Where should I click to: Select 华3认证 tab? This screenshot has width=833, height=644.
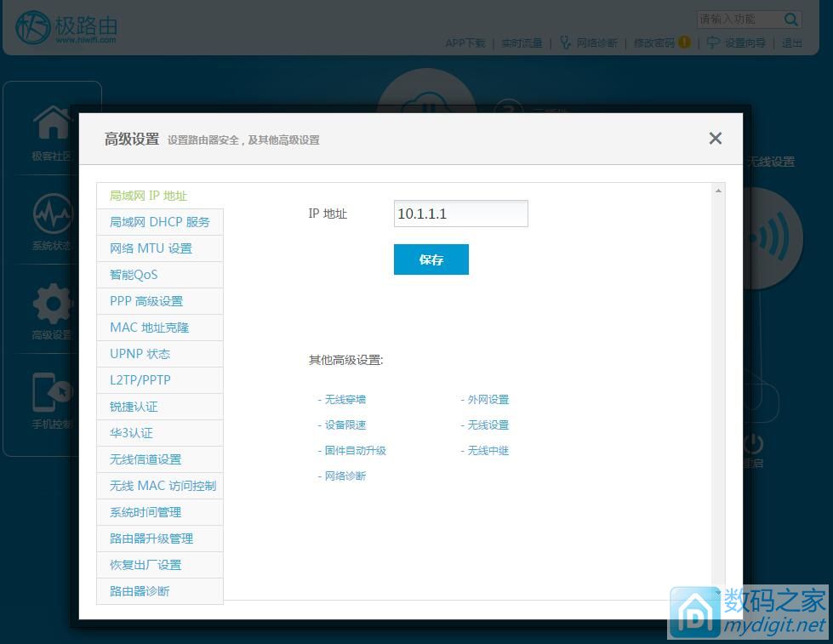pyautogui.click(x=160, y=433)
